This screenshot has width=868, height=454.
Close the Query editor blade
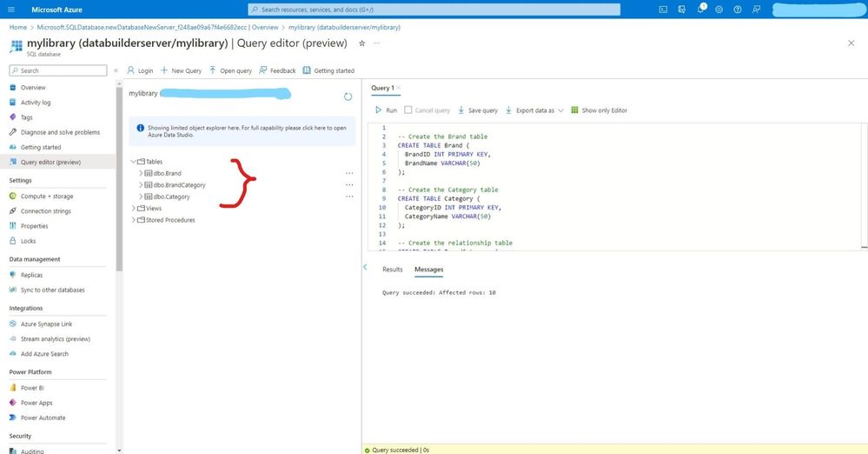(851, 43)
